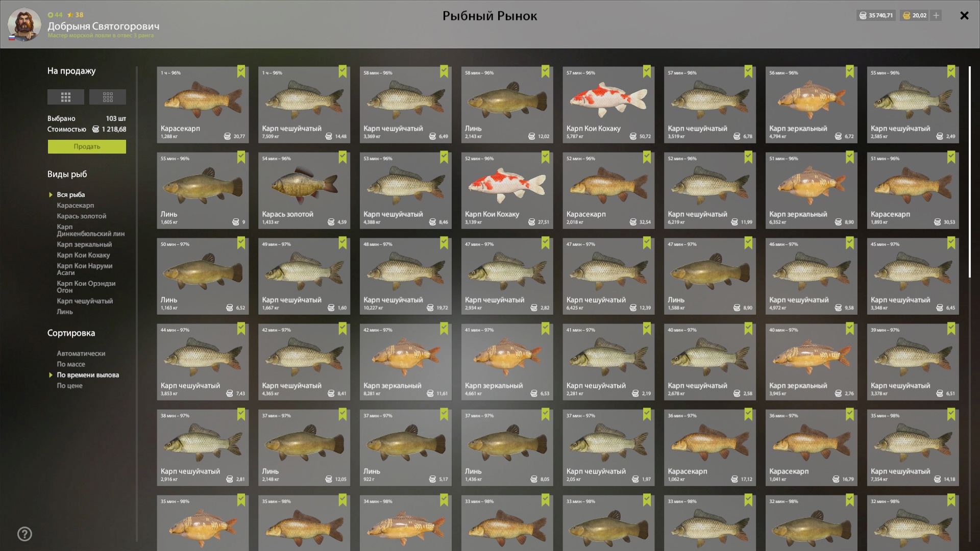Show all fish (Вся рыба)

pos(71,195)
